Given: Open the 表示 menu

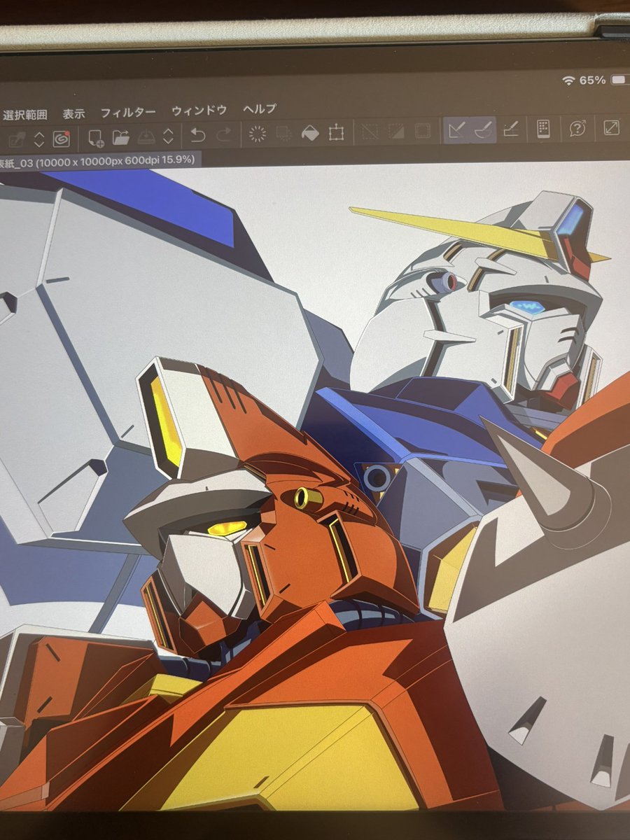Looking at the screenshot, I should click(x=73, y=114).
